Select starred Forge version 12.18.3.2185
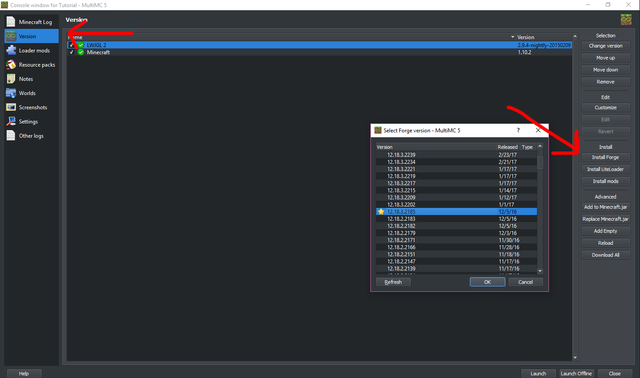 pyautogui.click(x=456, y=211)
